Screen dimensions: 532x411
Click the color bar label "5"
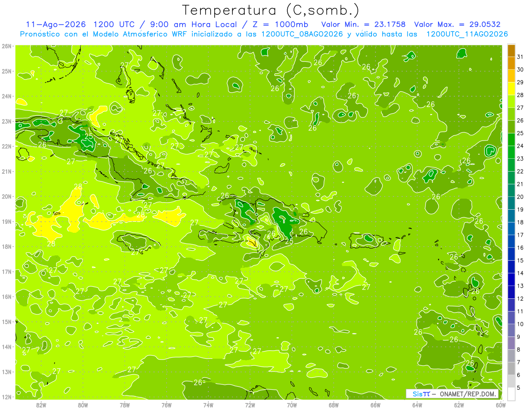pyautogui.click(x=519, y=388)
